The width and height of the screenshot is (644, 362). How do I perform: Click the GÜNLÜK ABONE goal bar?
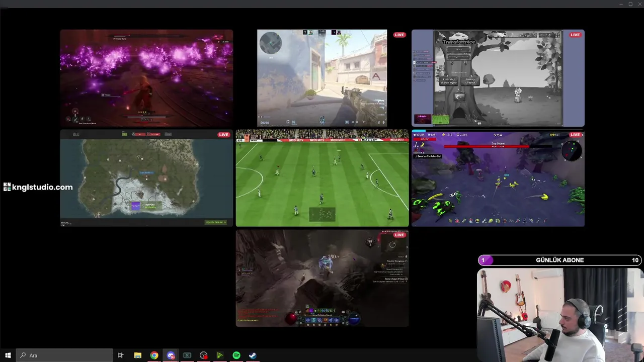point(559,260)
